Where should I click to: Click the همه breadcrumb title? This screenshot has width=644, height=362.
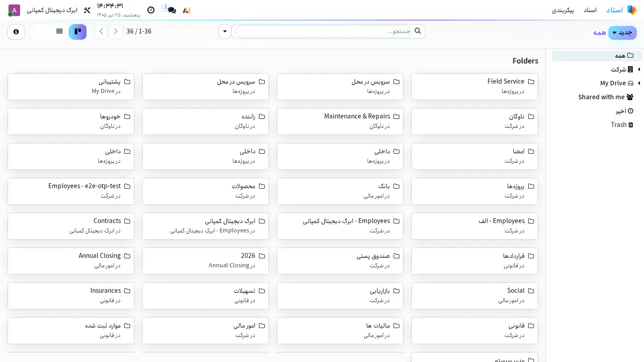tap(599, 33)
